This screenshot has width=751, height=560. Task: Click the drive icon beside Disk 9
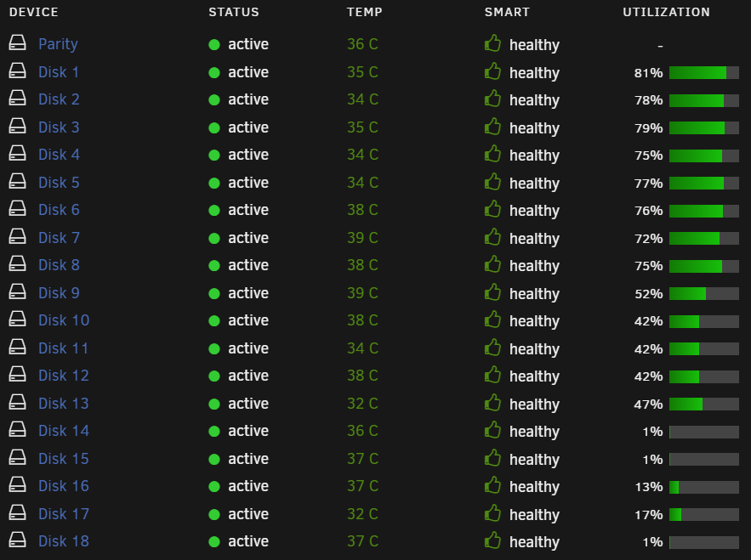click(x=18, y=291)
